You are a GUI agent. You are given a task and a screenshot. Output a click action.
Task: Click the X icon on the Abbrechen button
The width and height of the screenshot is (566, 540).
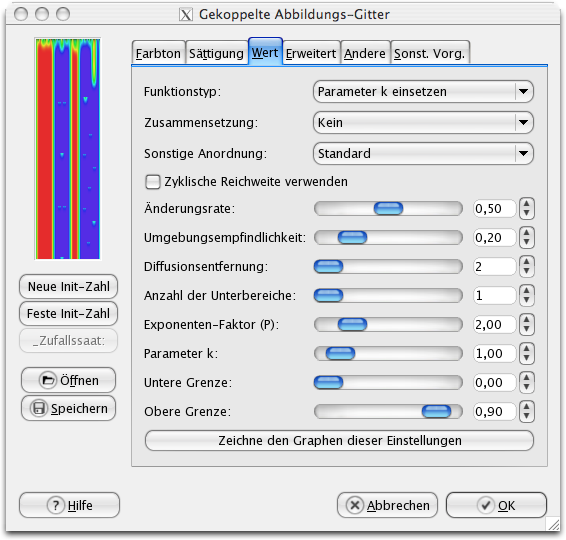tap(355, 505)
